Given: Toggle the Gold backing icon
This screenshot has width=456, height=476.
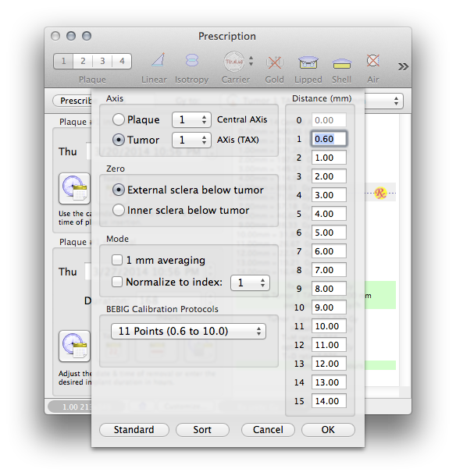Looking at the screenshot, I should tap(275, 62).
